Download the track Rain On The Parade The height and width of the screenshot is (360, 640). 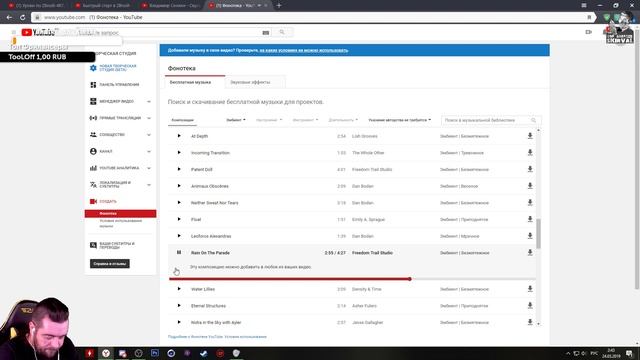(x=530, y=253)
